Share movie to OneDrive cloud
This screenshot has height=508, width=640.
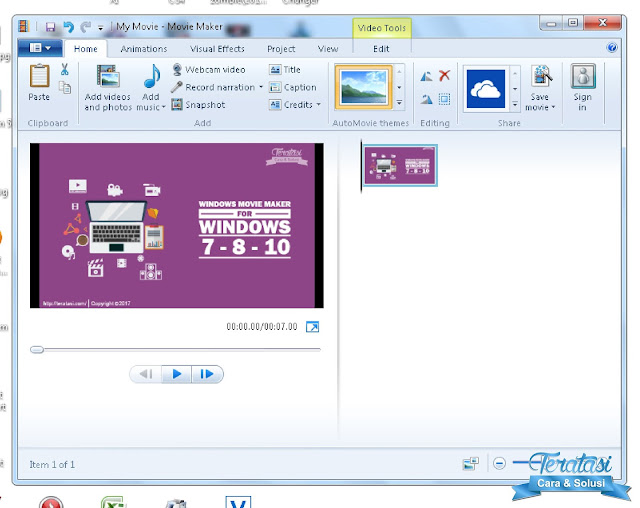tap(486, 89)
